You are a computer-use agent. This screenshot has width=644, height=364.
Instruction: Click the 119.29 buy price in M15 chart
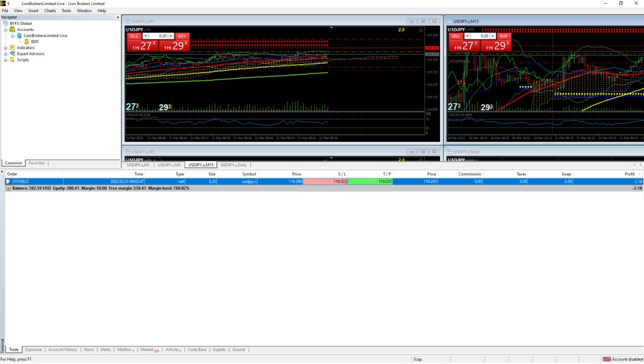coord(497,45)
